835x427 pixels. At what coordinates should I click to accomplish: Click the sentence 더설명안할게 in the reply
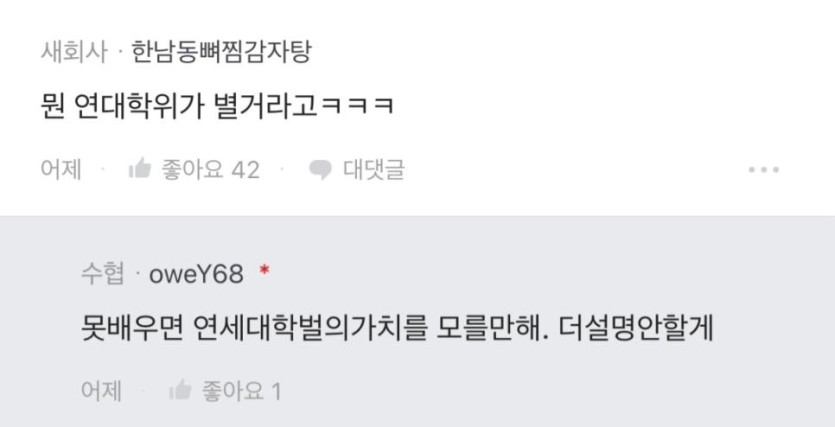636,330
